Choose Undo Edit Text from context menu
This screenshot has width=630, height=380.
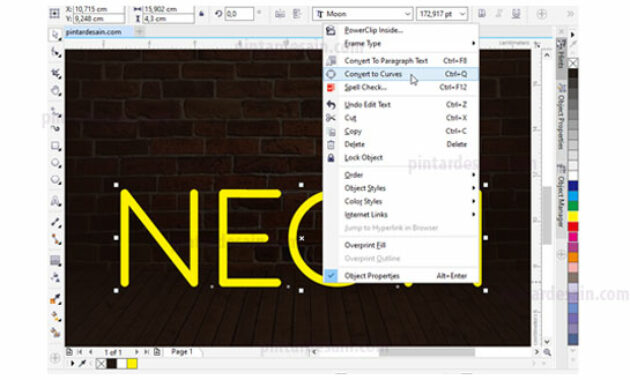(401, 104)
